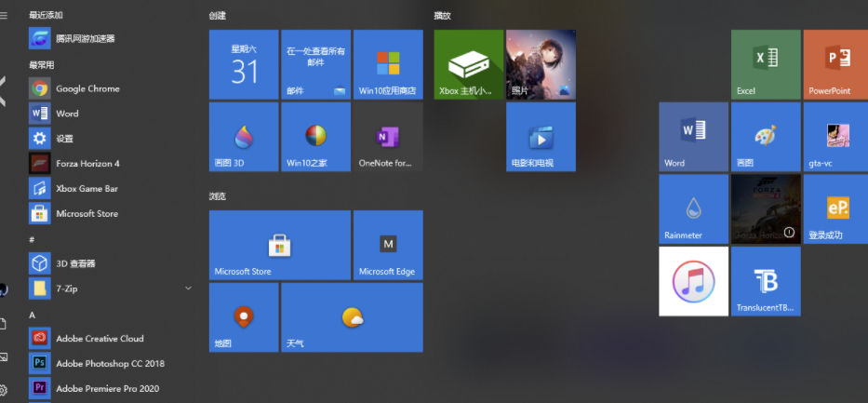Launch Adobe Creative Cloud

pyautogui.click(x=111, y=338)
